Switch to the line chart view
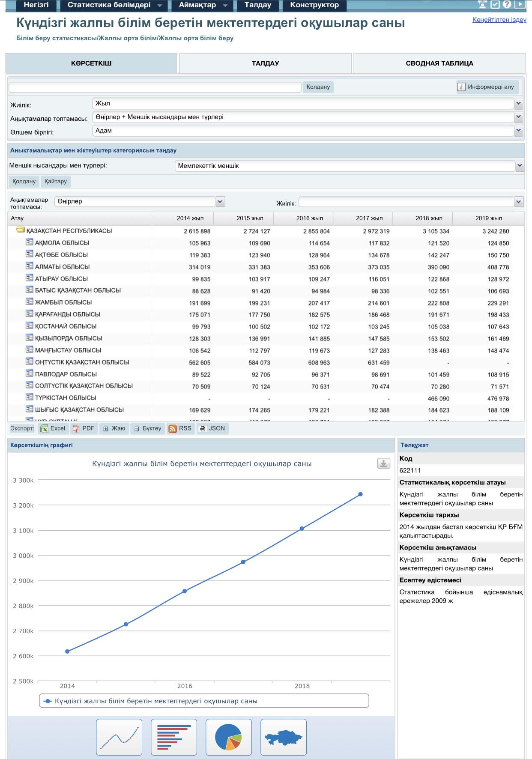This screenshot has width=532, height=759. pyautogui.click(x=119, y=737)
